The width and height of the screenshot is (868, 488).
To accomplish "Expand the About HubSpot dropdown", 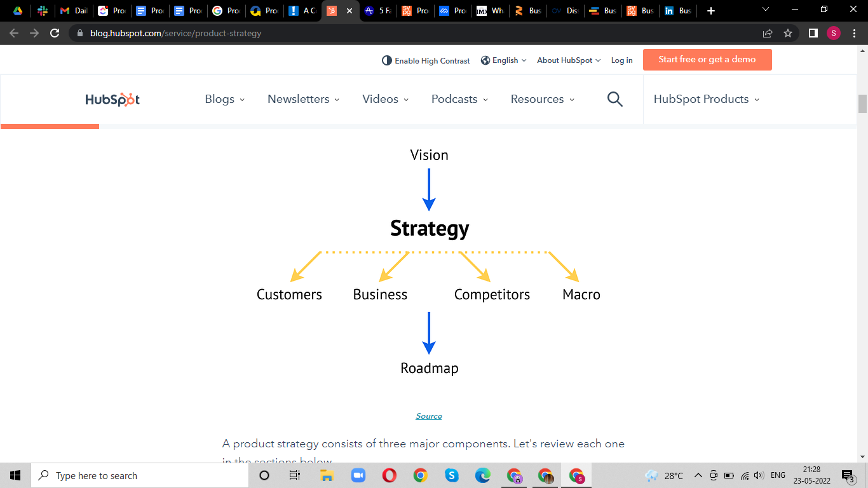I will pyautogui.click(x=569, y=60).
